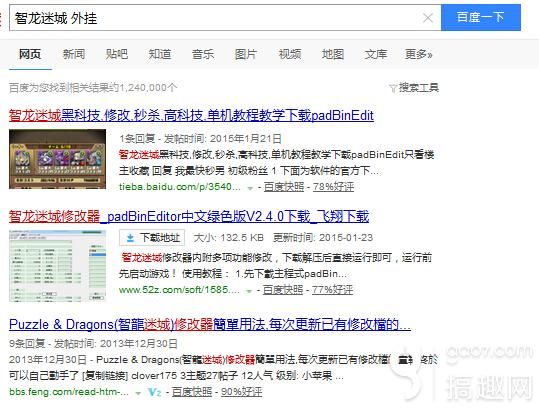Click the V2 verification badge icon
Image resolution: width=539 pixels, height=409 pixels.
[x=154, y=392]
